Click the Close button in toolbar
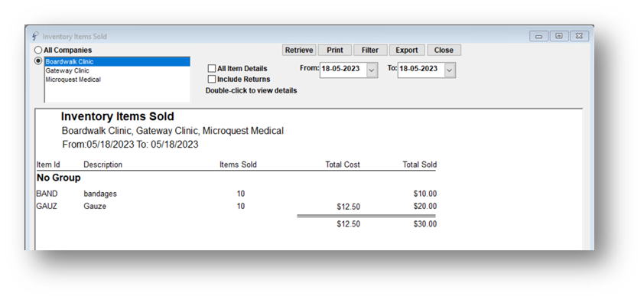 click(444, 51)
